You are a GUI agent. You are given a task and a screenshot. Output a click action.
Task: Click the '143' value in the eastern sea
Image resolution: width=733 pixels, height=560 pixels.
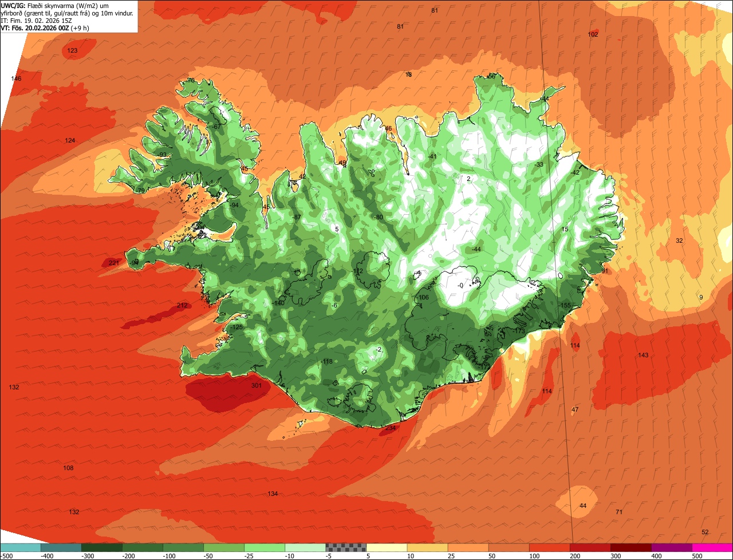pyautogui.click(x=643, y=355)
